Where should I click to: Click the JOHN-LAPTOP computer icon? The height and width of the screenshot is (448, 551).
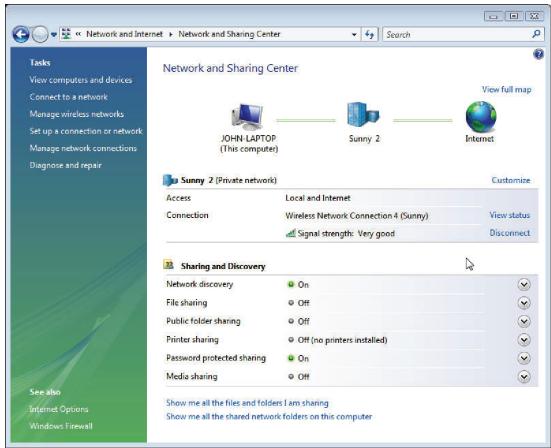point(247,117)
